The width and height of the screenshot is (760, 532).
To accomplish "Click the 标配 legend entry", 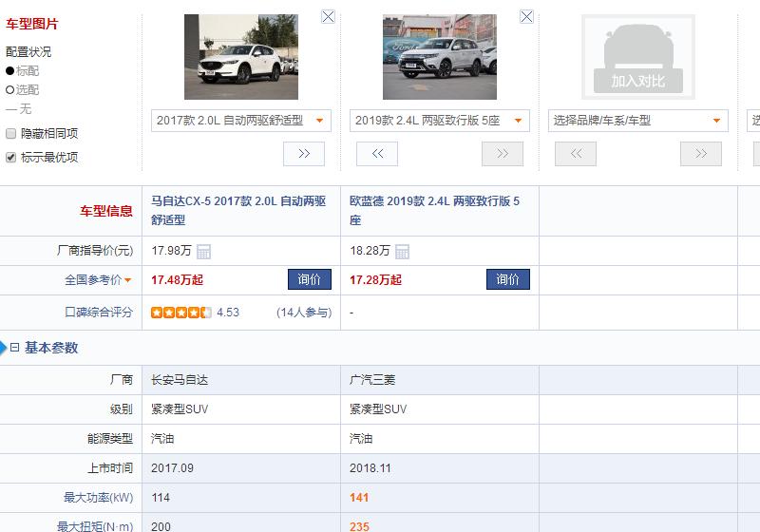I will [22, 70].
